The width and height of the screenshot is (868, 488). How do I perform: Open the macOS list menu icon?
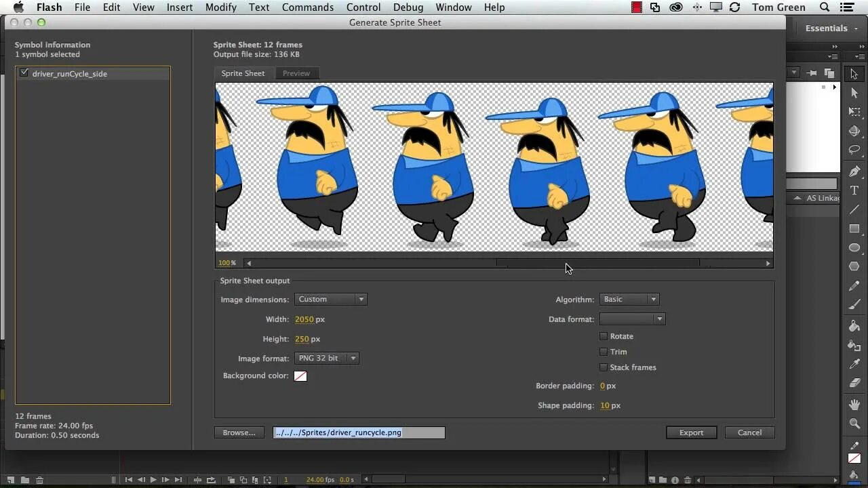coord(848,7)
